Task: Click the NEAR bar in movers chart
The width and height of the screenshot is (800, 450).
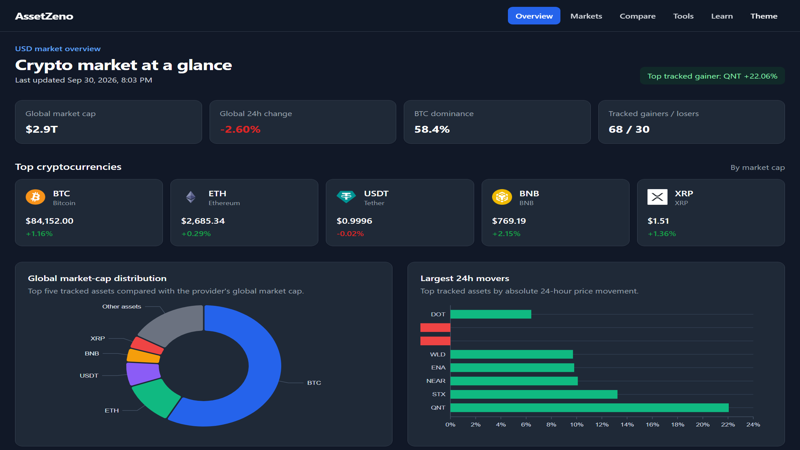Action: [x=514, y=381]
